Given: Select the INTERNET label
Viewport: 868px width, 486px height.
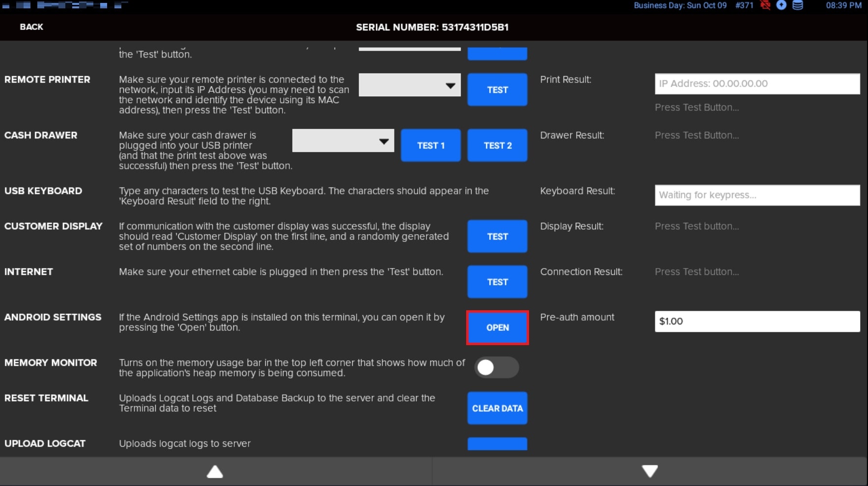Looking at the screenshot, I should [x=28, y=272].
